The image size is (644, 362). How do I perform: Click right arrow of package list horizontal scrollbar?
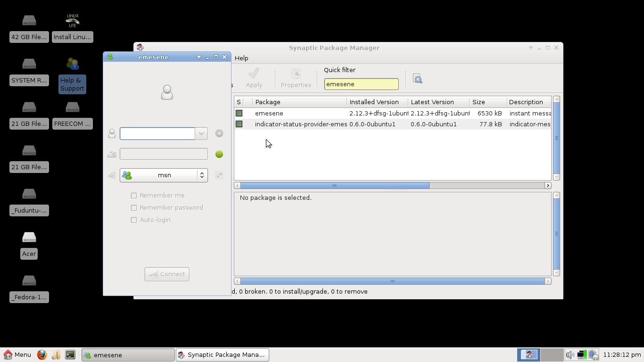[x=548, y=185]
